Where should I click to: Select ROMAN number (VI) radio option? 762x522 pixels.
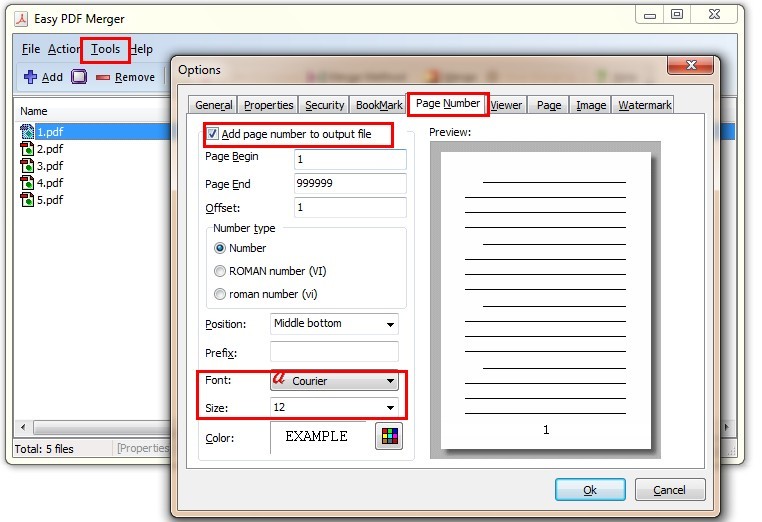[x=220, y=271]
